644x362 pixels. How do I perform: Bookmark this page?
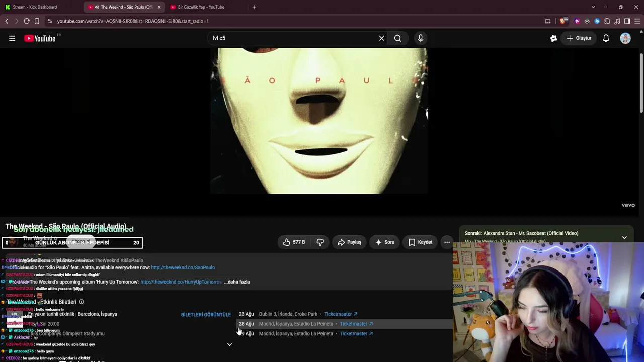[x=37, y=21]
